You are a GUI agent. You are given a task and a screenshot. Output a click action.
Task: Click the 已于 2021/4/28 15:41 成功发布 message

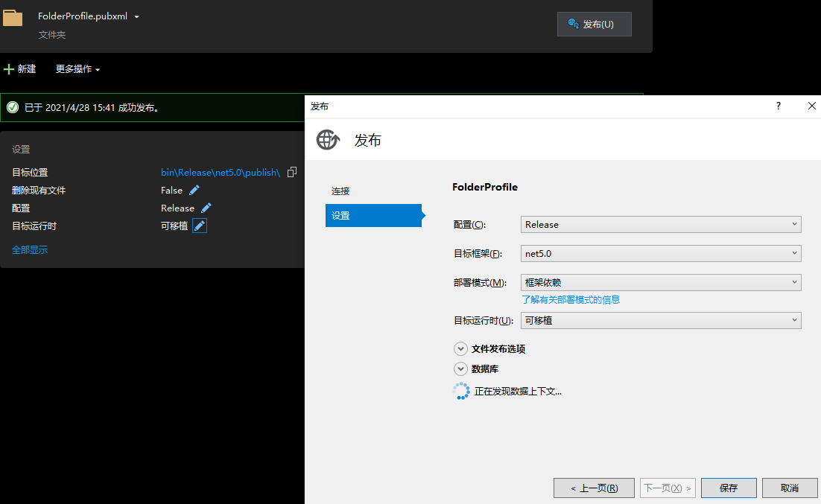click(92, 107)
